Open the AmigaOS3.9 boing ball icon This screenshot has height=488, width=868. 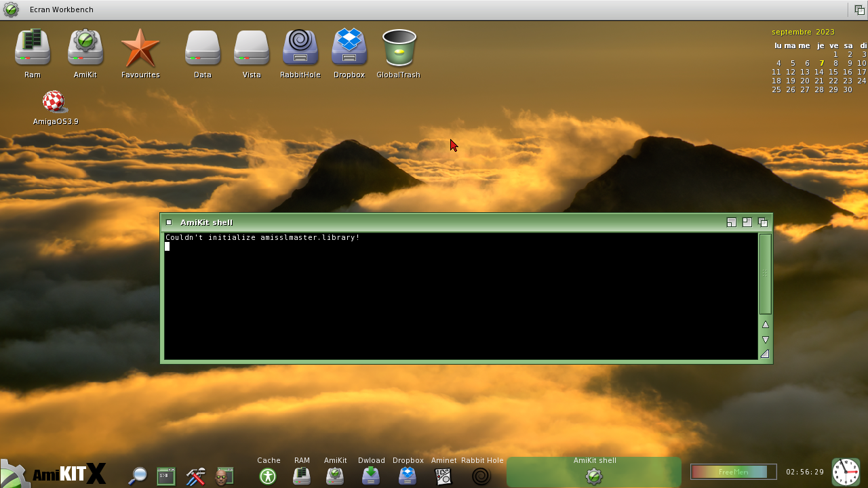(x=54, y=102)
